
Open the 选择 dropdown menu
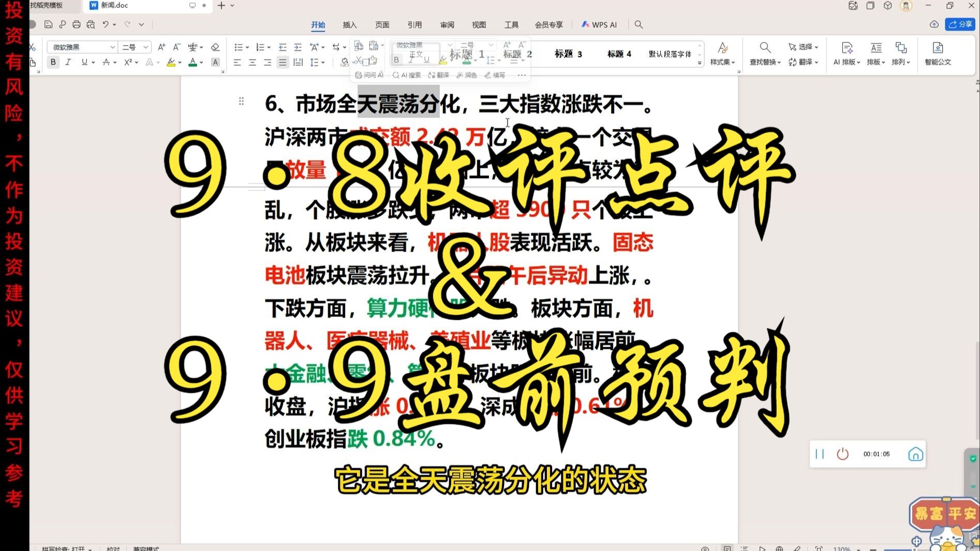click(804, 47)
